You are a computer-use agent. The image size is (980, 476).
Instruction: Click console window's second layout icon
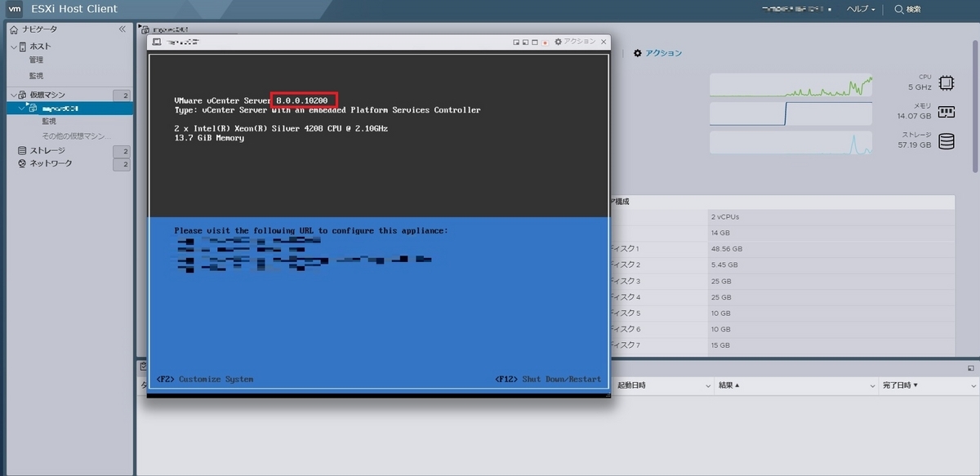[x=525, y=42]
